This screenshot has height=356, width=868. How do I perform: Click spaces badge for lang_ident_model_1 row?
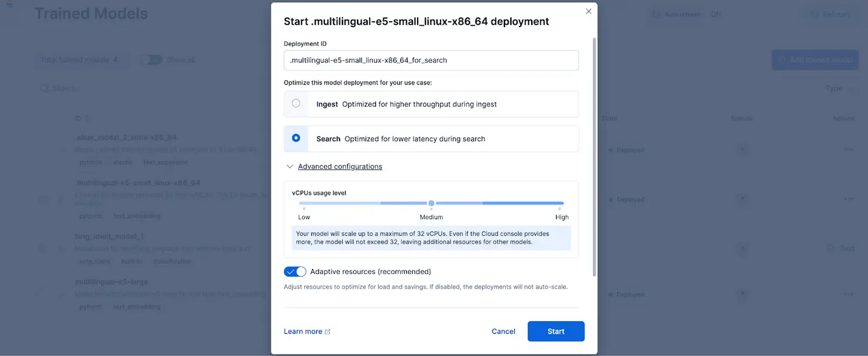742,249
